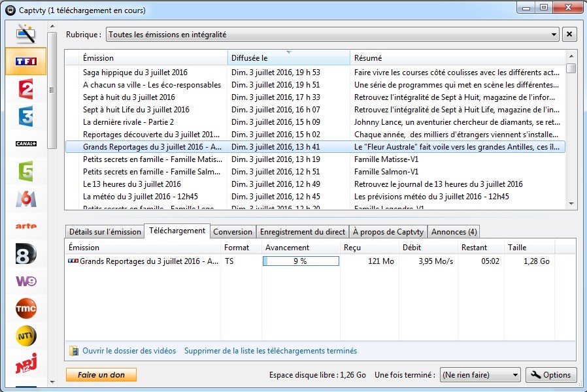Select Petits secrets en famille - Famille Salm... row
Screen dimensions: 587x392
(x=315, y=172)
